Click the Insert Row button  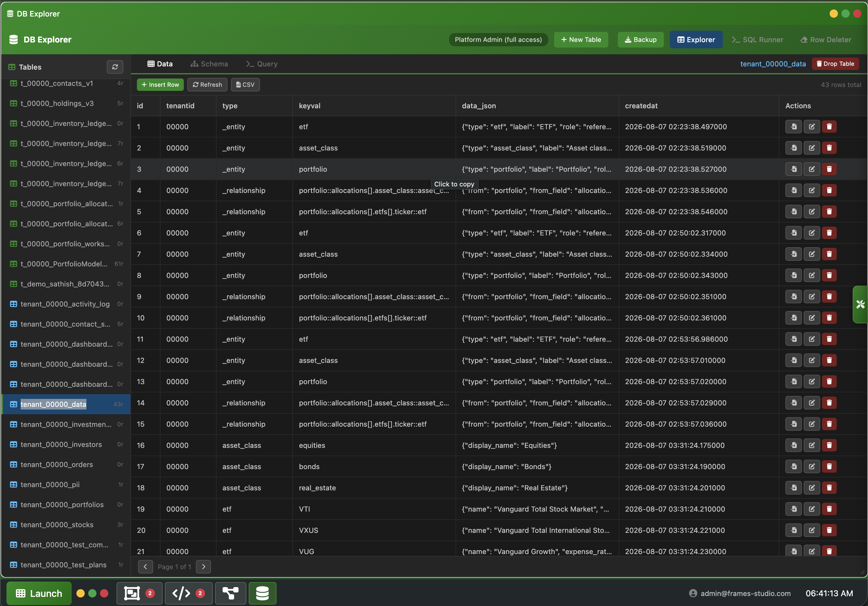click(x=160, y=85)
